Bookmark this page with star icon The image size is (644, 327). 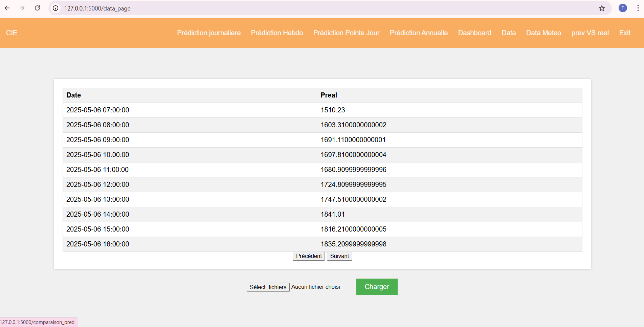pos(602,8)
